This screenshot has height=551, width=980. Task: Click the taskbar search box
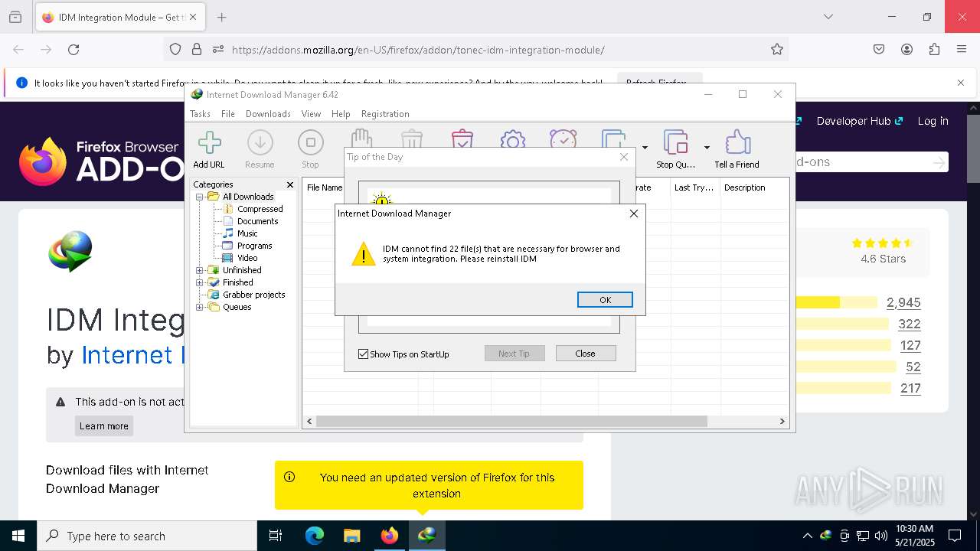click(x=147, y=536)
